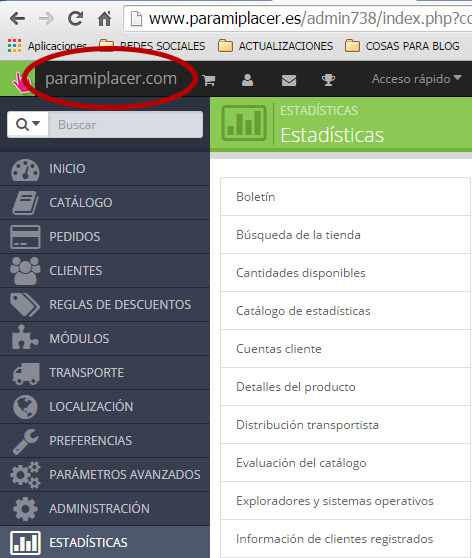This screenshot has width=472, height=558.
Task: Click the TRANSPORTE truck icon
Action: [x=26, y=374]
